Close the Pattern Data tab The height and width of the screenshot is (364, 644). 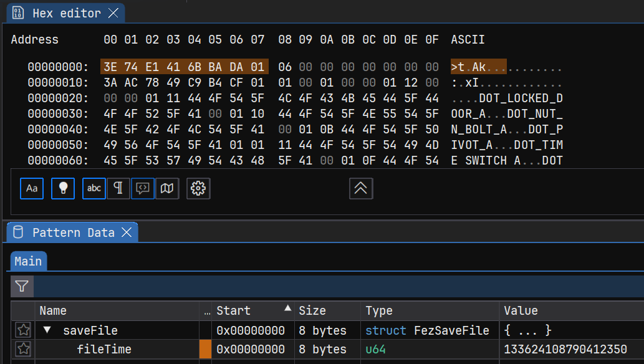pyautogui.click(x=127, y=232)
